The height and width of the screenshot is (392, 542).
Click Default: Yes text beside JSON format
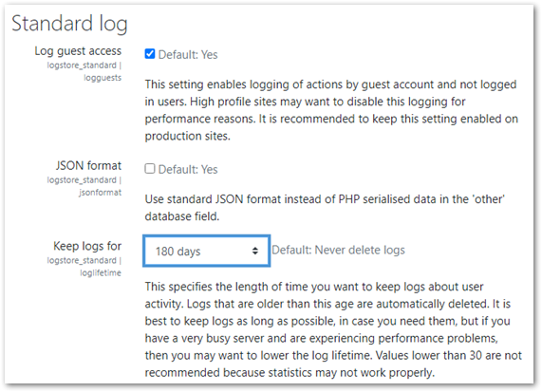pyautogui.click(x=188, y=169)
